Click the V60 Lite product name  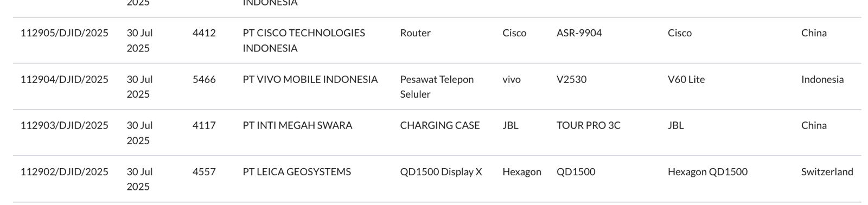coord(686,79)
